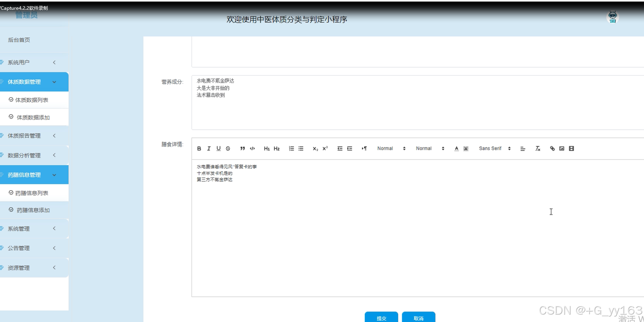The width and height of the screenshot is (644, 322).
Task: Increase indent with indent icon
Action: coord(350,148)
